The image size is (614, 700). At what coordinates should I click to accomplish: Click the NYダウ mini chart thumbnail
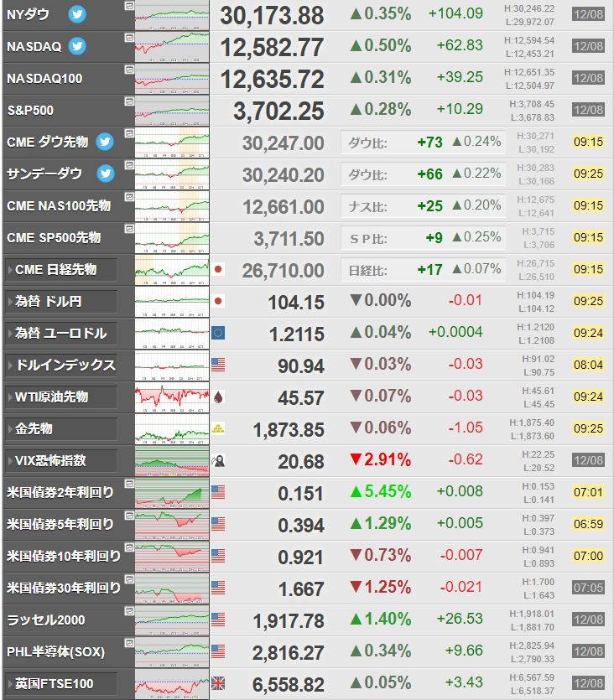click(x=172, y=15)
